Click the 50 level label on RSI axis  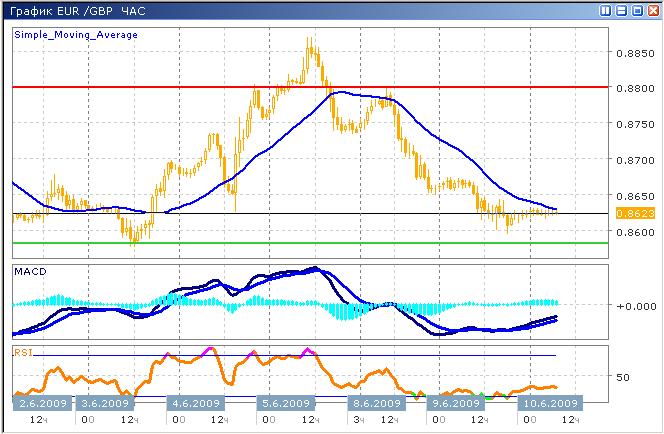click(622, 377)
